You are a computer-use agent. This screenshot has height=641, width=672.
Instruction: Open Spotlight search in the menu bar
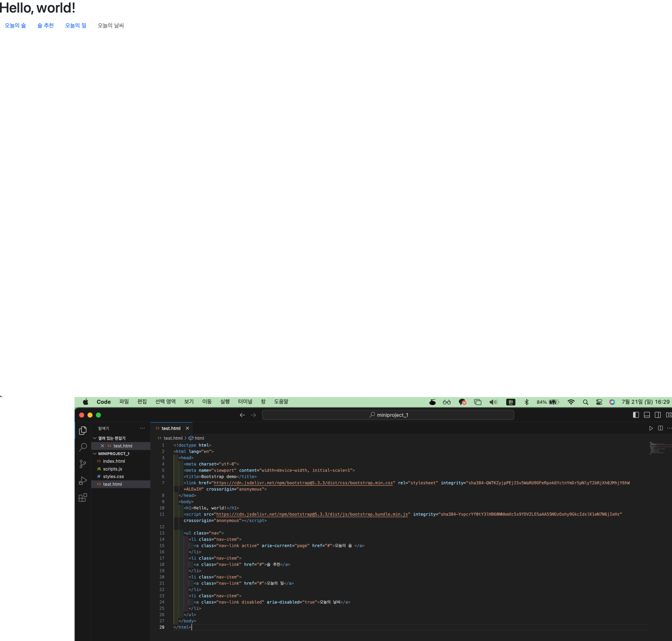[x=585, y=402]
